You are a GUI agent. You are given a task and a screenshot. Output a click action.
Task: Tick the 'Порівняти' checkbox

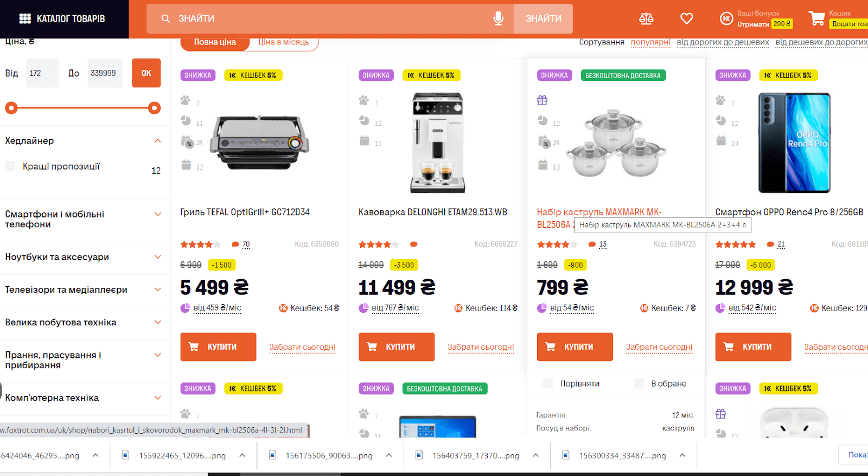point(548,383)
